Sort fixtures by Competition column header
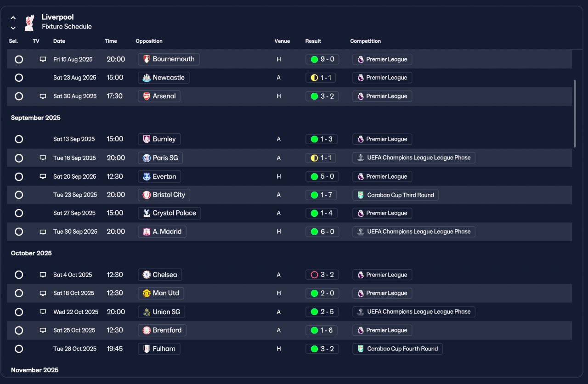The height and width of the screenshot is (384, 588). (366, 41)
